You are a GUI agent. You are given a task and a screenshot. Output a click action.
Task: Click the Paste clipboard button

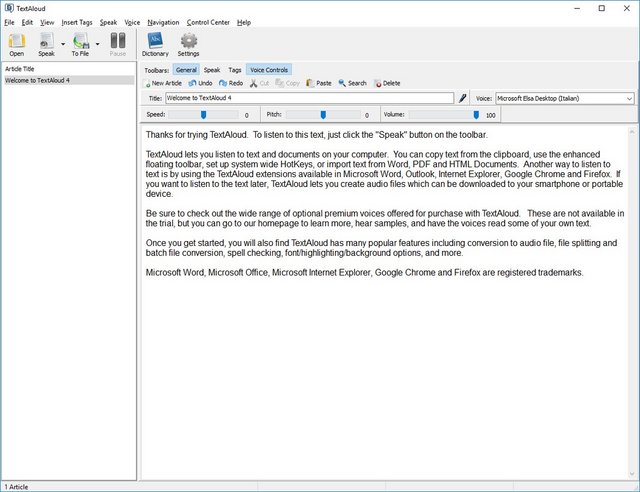319,83
